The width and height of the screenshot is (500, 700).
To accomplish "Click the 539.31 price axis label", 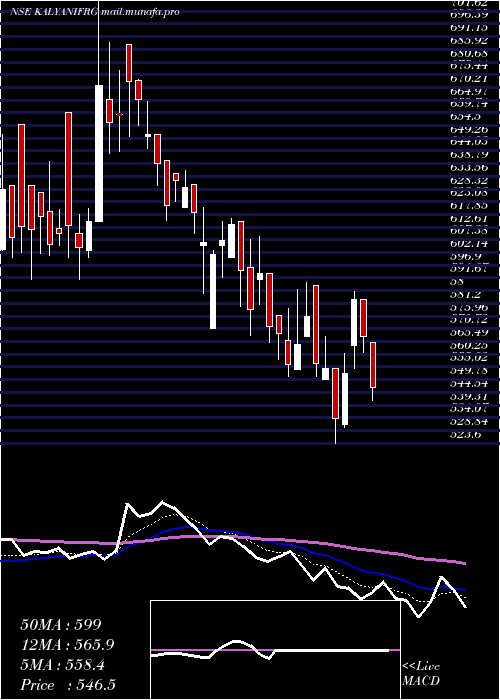I will (471, 396).
